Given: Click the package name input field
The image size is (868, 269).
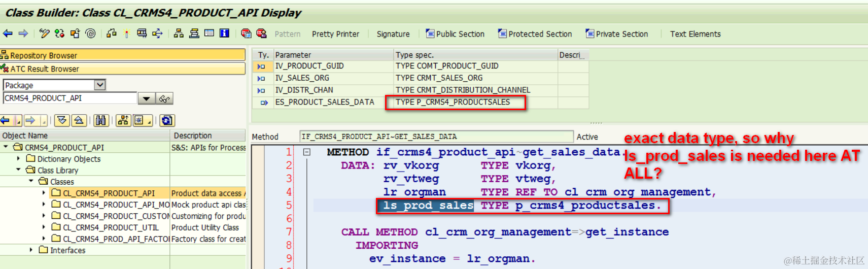Looking at the screenshot, I should pyautogui.click(x=70, y=98).
